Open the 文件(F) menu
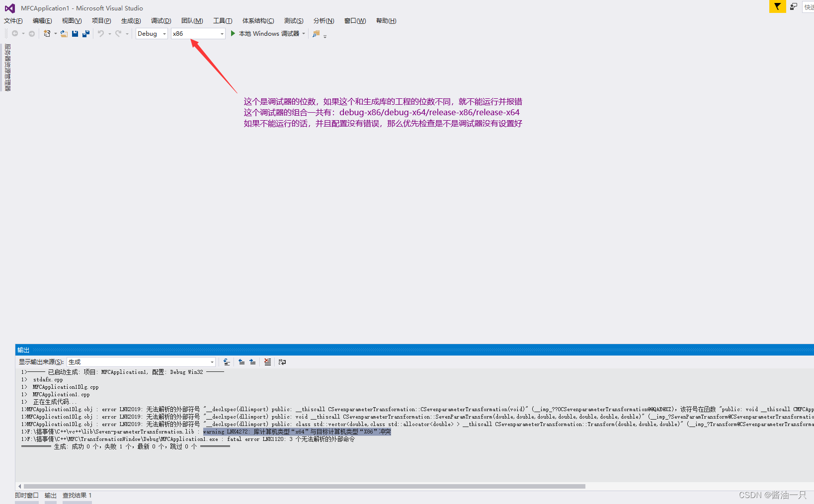Image resolution: width=814 pixels, height=504 pixels. (13, 21)
